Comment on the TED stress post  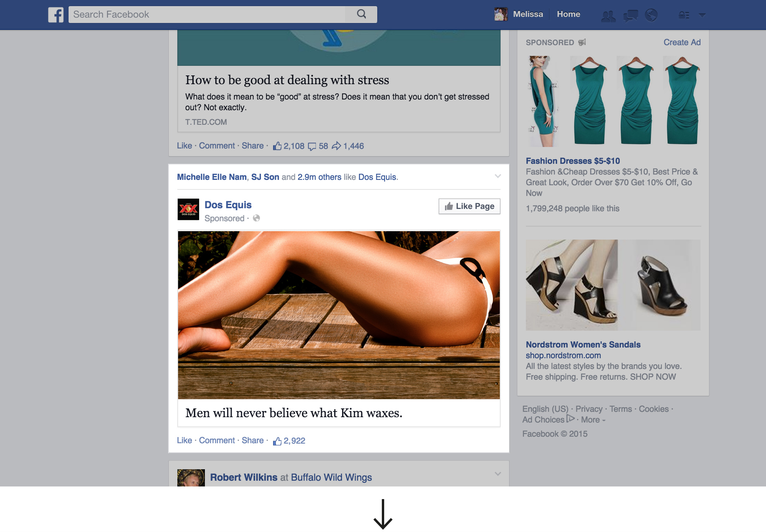point(217,146)
